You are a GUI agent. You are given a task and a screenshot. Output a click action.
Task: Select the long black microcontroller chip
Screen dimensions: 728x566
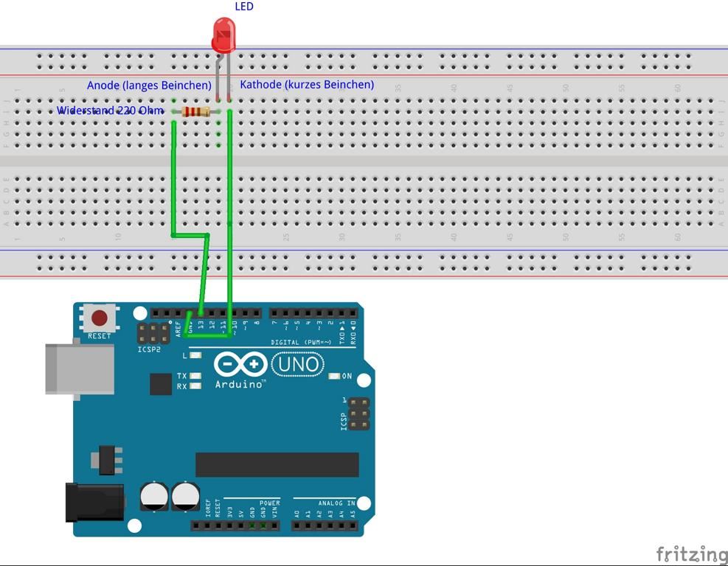click(x=277, y=465)
